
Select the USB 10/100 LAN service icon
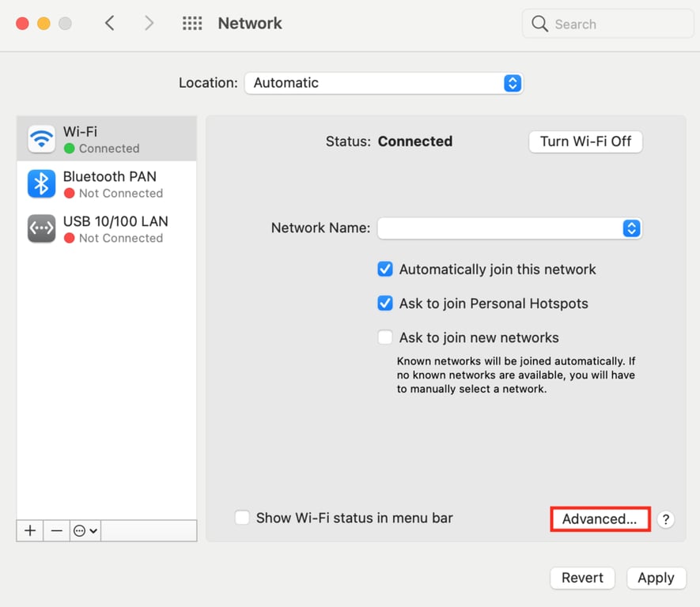coord(40,228)
